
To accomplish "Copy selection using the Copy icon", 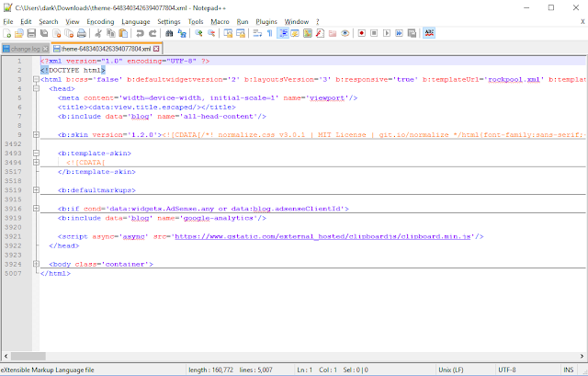I will [x=110, y=33].
